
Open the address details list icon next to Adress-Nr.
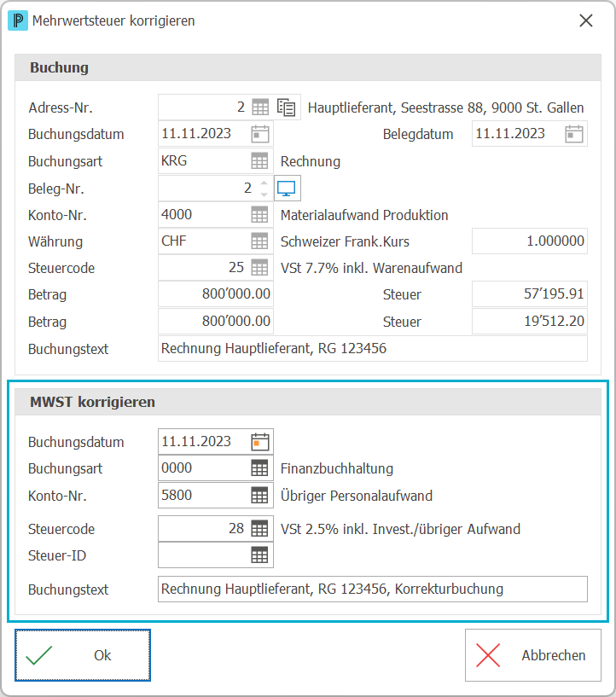(286, 107)
